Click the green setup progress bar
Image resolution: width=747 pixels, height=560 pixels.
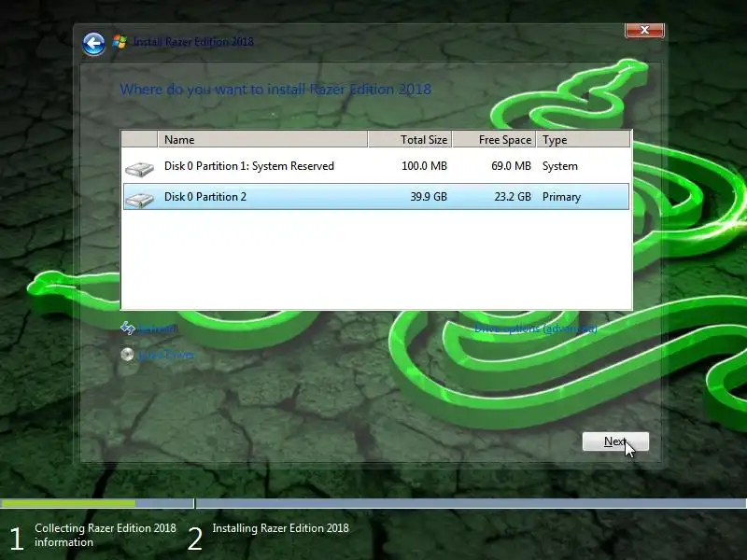[x=67, y=503]
